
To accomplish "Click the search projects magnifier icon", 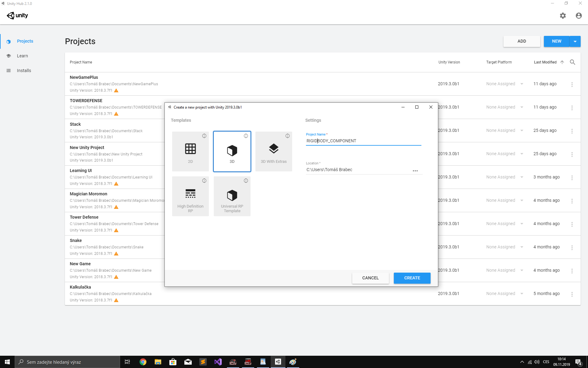I will pos(572,62).
